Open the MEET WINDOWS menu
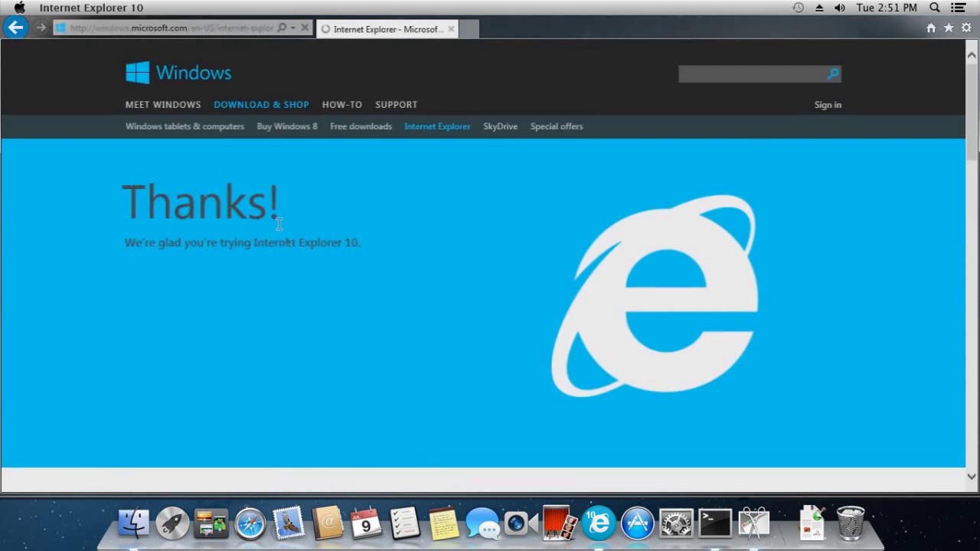980x551 pixels. pyautogui.click(x=163, y=104)
